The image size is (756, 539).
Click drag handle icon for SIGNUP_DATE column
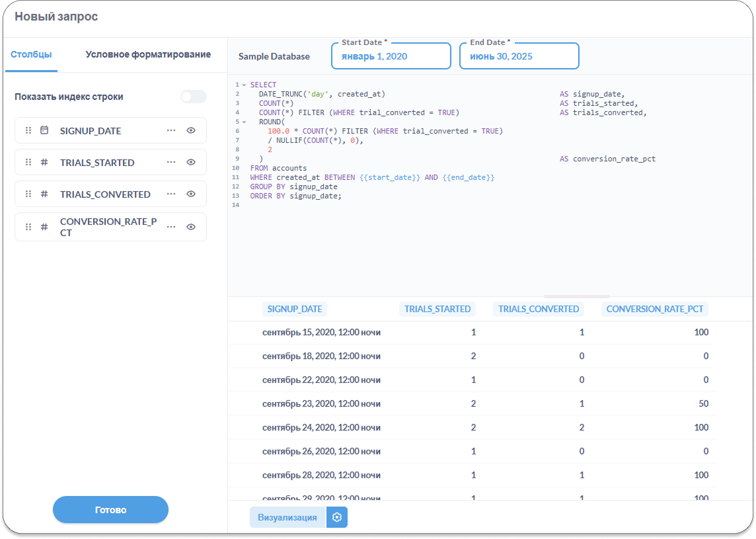28,131
